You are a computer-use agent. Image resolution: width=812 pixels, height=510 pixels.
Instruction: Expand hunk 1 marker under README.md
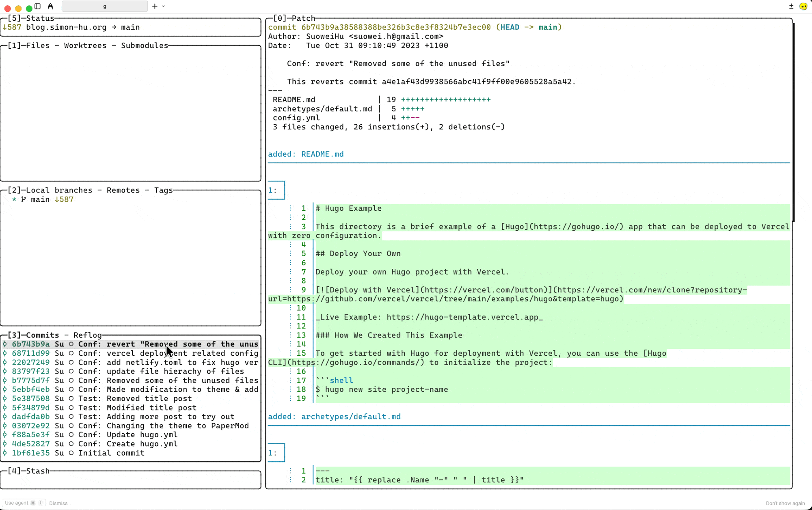[x=276, y=190]
